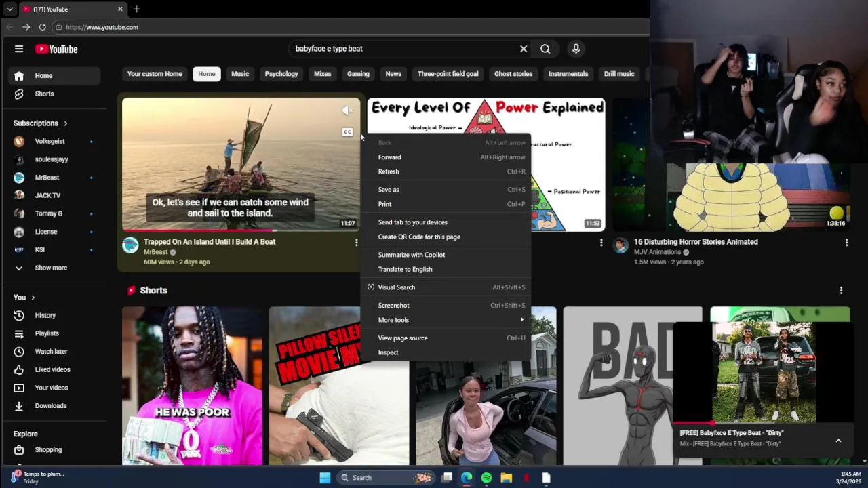Screen dimensions: 868x488
Task: Open Spotify from the taskbar
Action: 486,478
